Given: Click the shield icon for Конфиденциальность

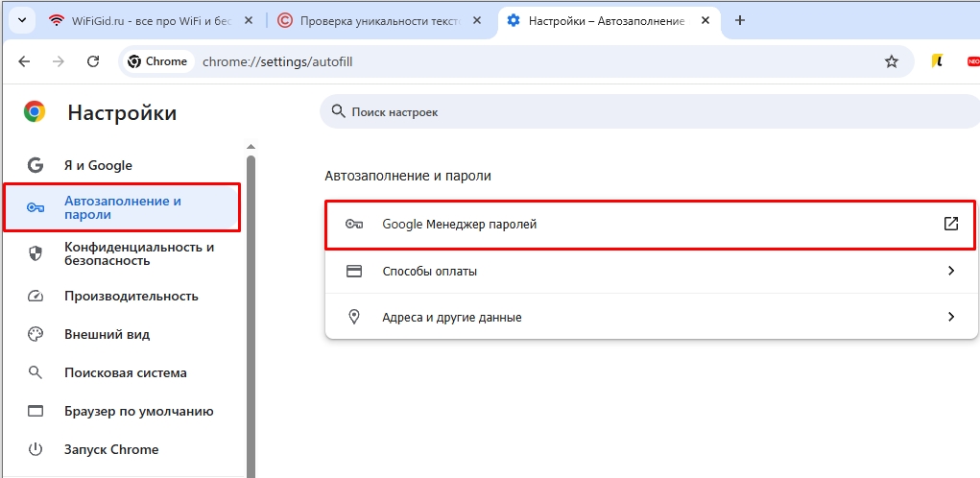Looking at the screenshot, I should (36, 253).
